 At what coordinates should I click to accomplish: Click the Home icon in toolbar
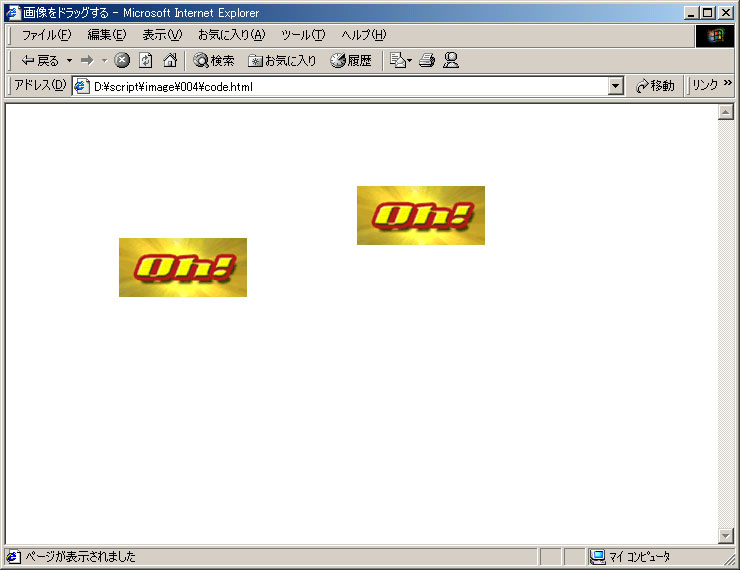click(170, 60)
